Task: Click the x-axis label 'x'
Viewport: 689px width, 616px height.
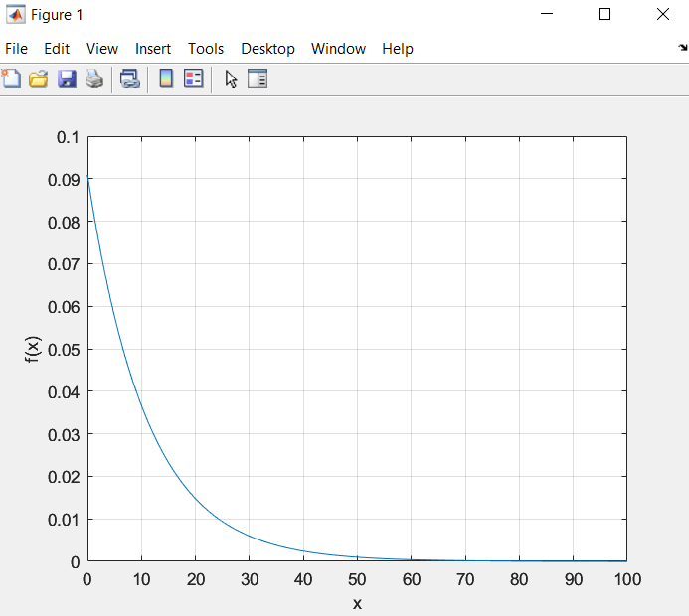Action: point(357,604)
